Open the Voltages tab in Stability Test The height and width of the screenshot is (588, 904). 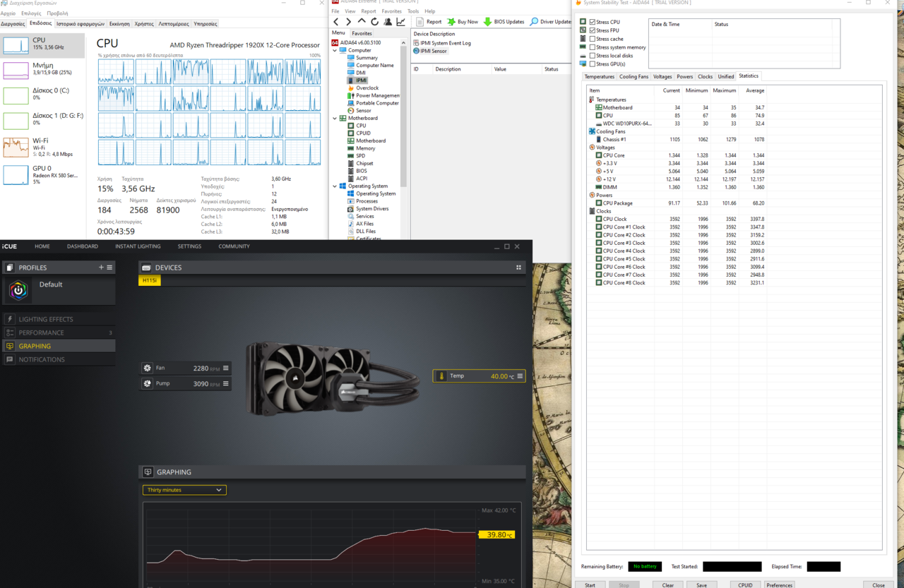tap(662, 76)
